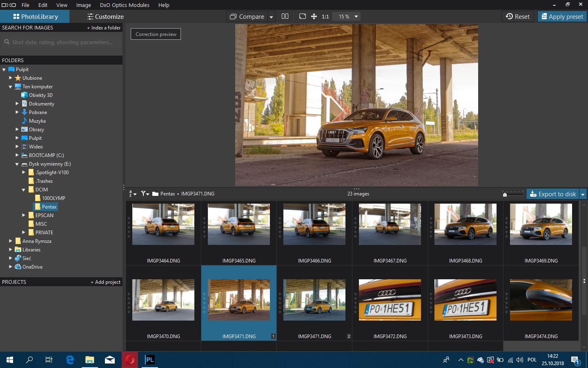Launch Microsoft Edge from taskbar
The height and width of the screenshot is (368, 588).
click(70, 360)
